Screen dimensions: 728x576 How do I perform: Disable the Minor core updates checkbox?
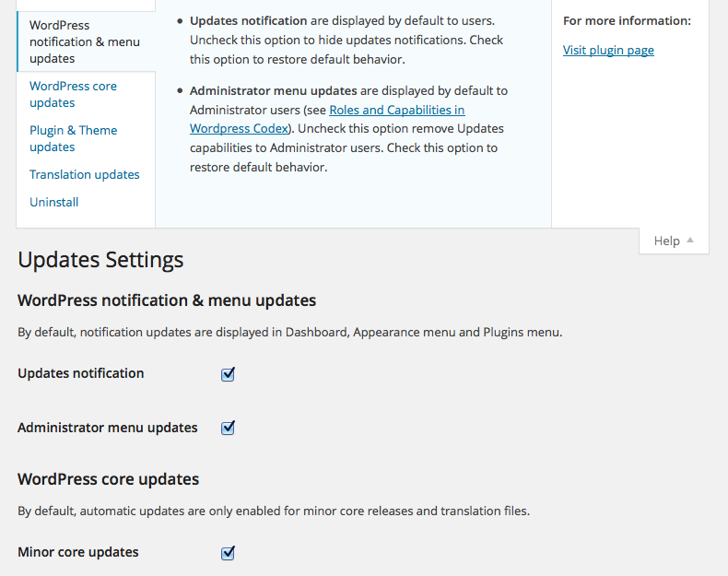pyautogui.click(x=228, y=553)
